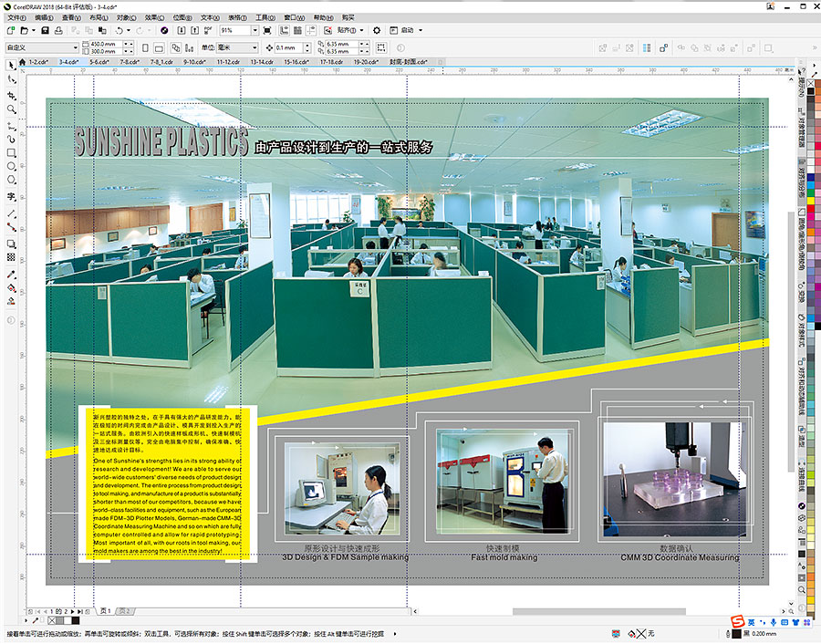Click the 贴齐 snap-to button
Viewport: 821px width, 644px height.
coord(348,30)
